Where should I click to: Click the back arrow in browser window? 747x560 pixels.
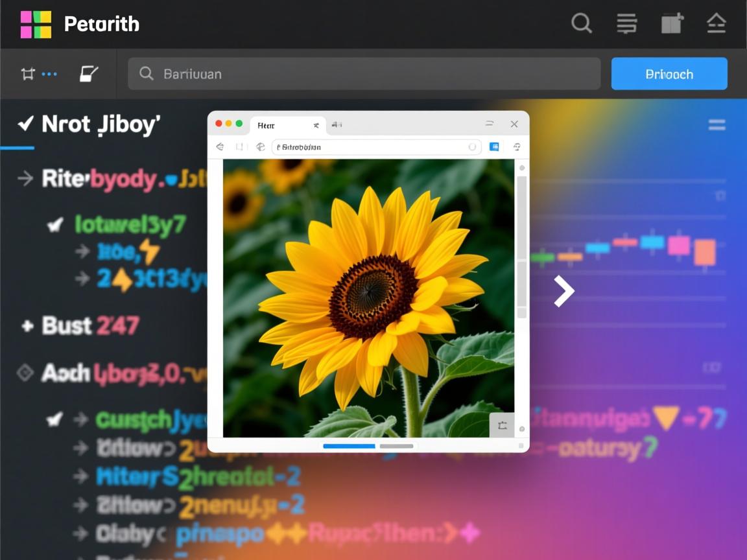pyautogui.click(x=220, y=147)
